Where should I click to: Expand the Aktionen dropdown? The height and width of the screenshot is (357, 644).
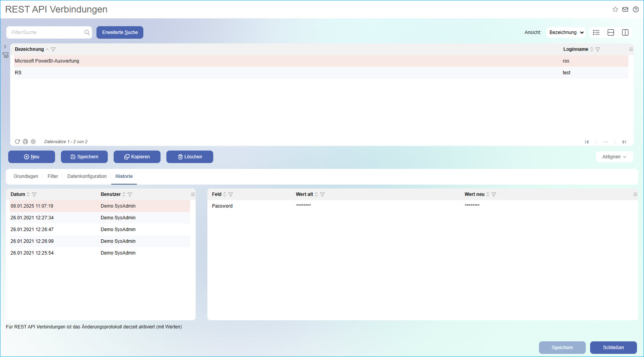tap(614, 157)
